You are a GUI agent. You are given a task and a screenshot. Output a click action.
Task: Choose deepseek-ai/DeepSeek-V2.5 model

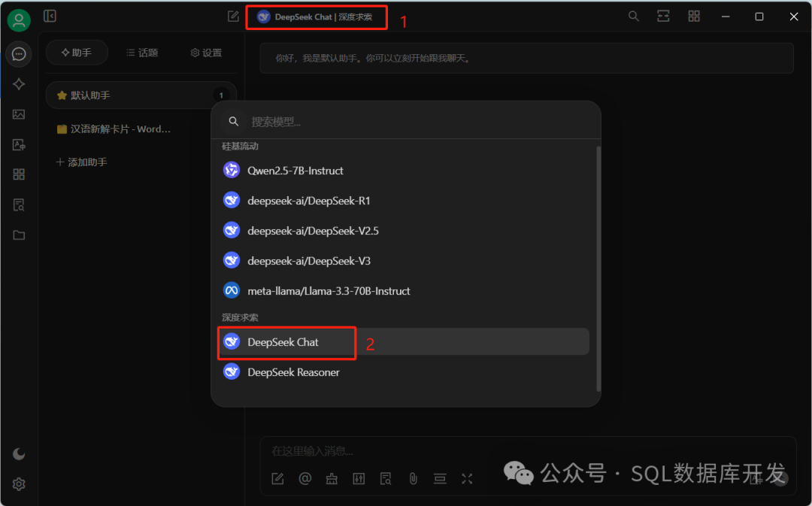405,231
